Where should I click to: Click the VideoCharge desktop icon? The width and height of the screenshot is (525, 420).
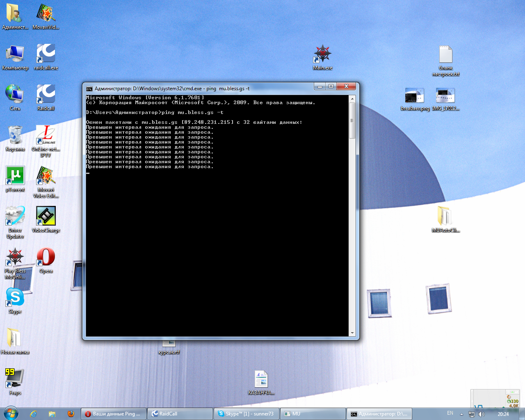coord(46,217)
